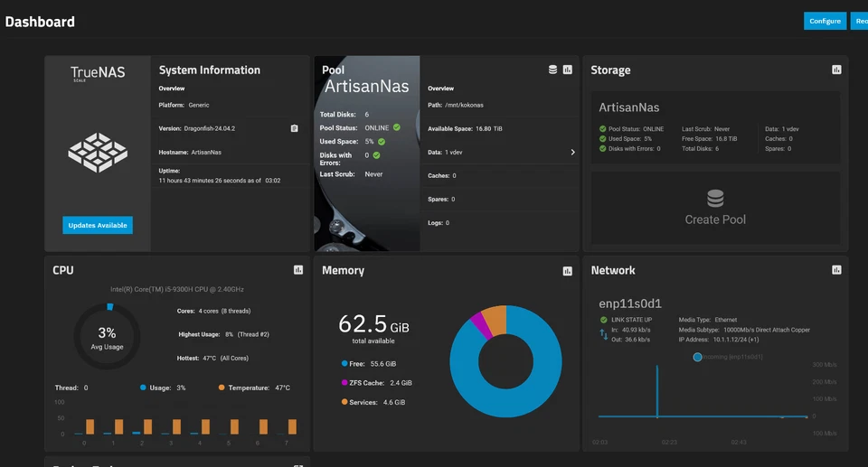Expand the Data 1 vdev row chevron
This screenshot has height=467, width=868.
point(572,153)
